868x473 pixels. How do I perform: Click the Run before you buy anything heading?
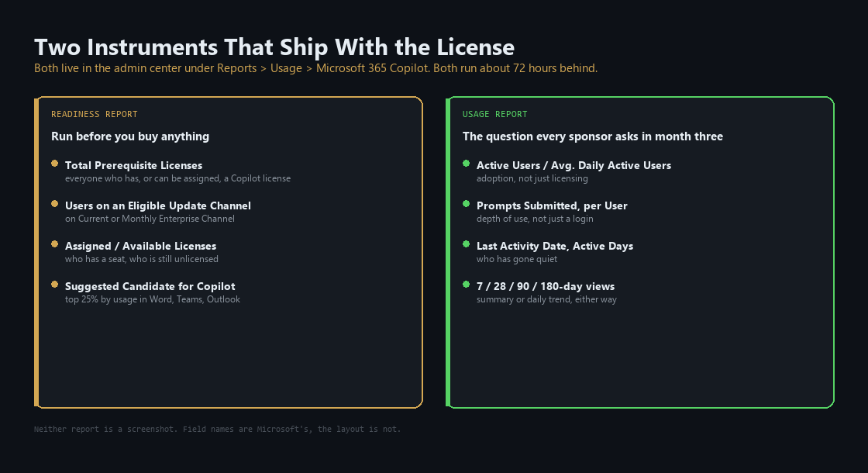pos(130,136)
